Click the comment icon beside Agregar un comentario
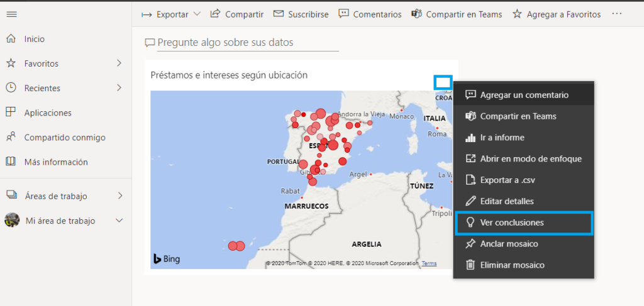The height and width of the screenshot is (306, 644). coord(470,95)
